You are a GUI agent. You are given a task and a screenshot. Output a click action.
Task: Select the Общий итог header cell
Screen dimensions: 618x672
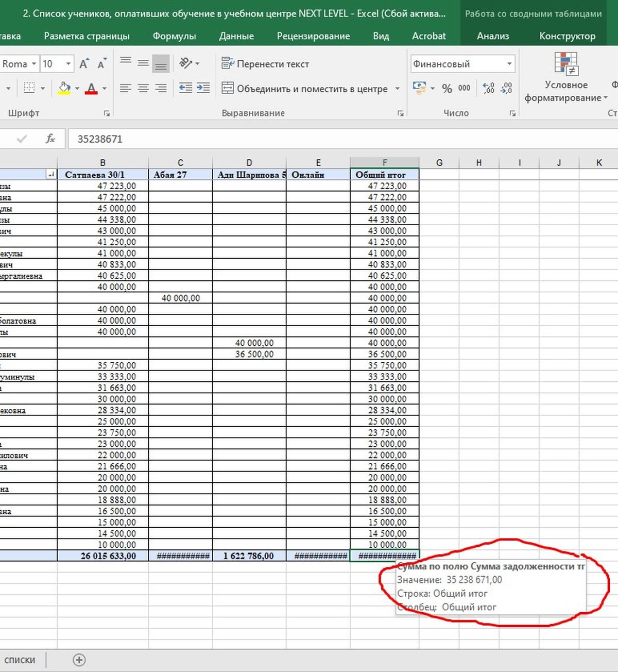tap(385, 175)
